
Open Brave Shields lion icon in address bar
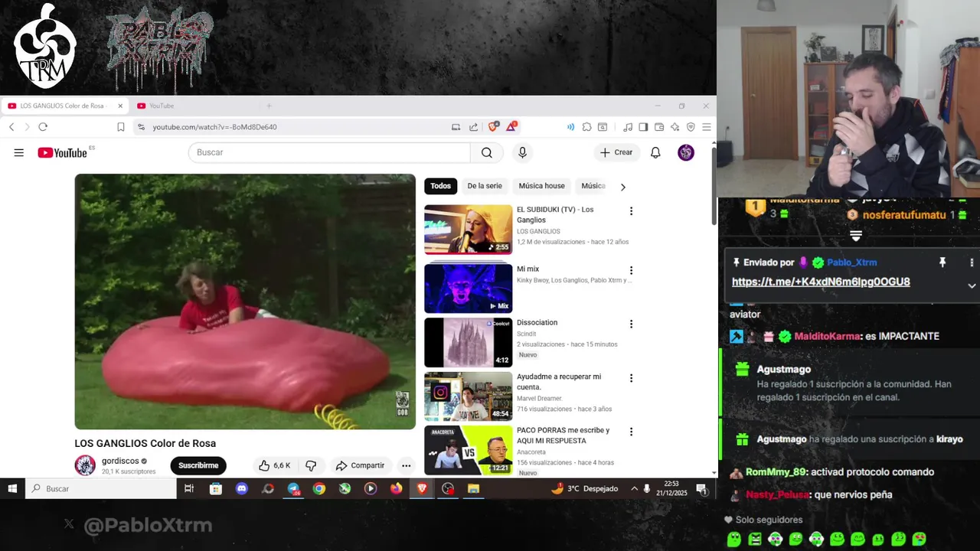pyautogui.click(x=493, y=126)
